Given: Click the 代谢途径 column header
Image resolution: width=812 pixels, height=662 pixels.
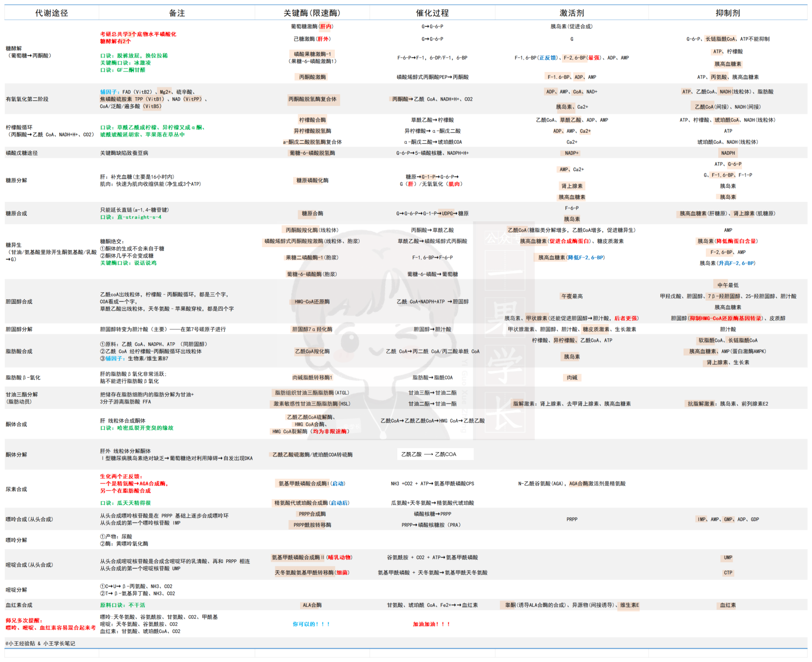Looking at the screenshot, I should coord(52,13).
